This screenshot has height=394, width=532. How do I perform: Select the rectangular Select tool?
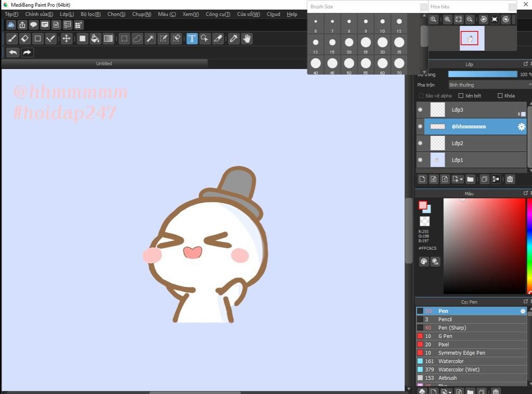coord(125,38)
